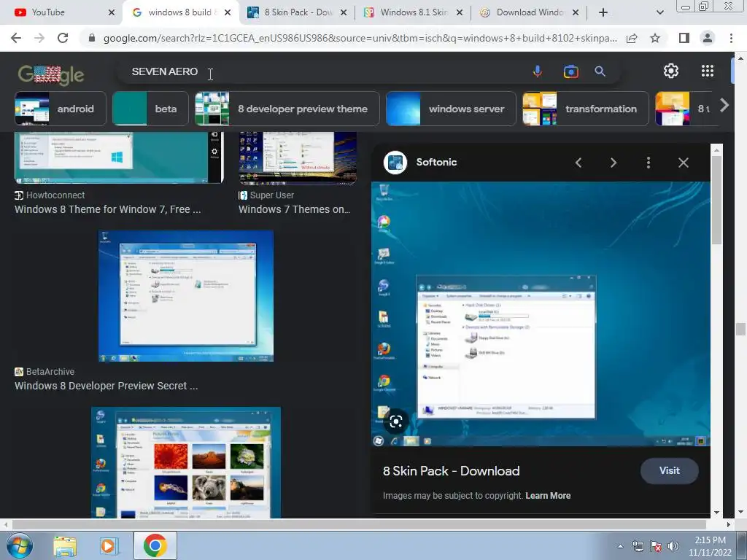Go to Google home via logo
The image size is (747, 560).
coord(51,74)
